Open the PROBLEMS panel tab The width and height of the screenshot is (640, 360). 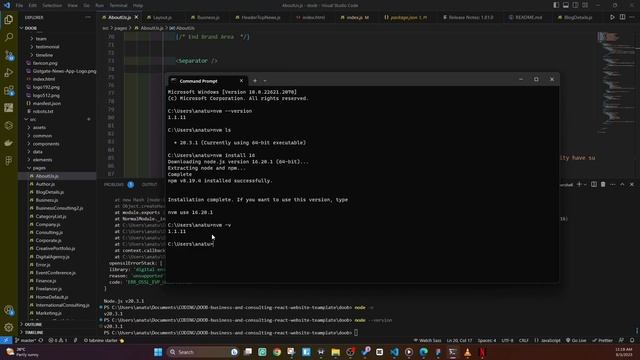[114, 184]
